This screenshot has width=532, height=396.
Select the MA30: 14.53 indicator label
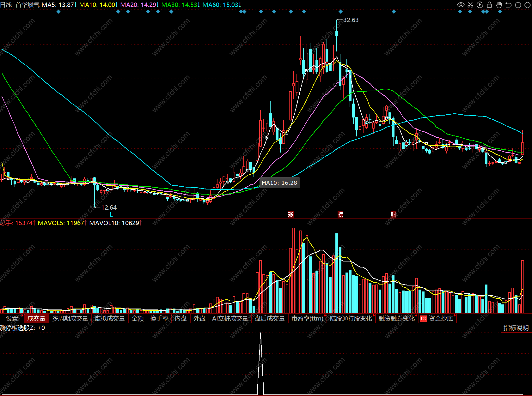coord(181,5)
